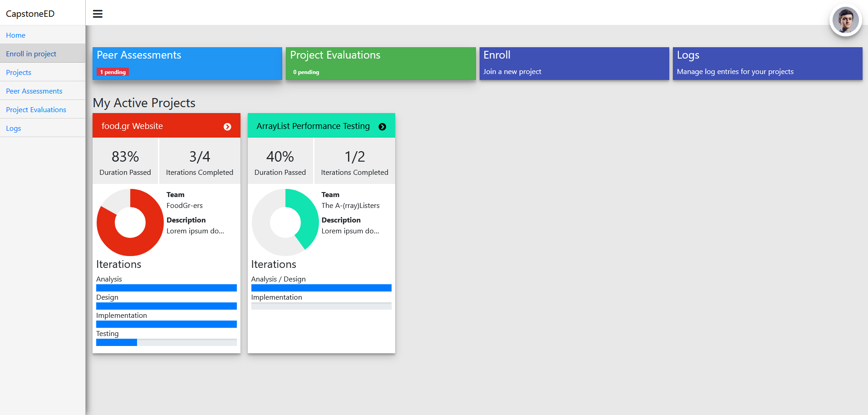Open the user profile avatar
The width and height of the screenshot is (868, 415).
coord(845,20)
